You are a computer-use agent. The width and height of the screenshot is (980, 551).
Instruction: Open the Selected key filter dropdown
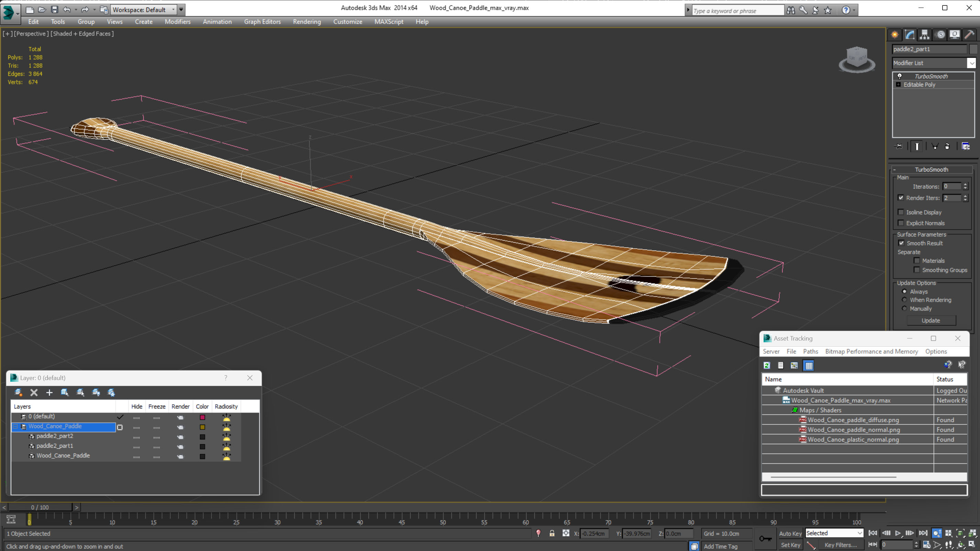point(834,533)
